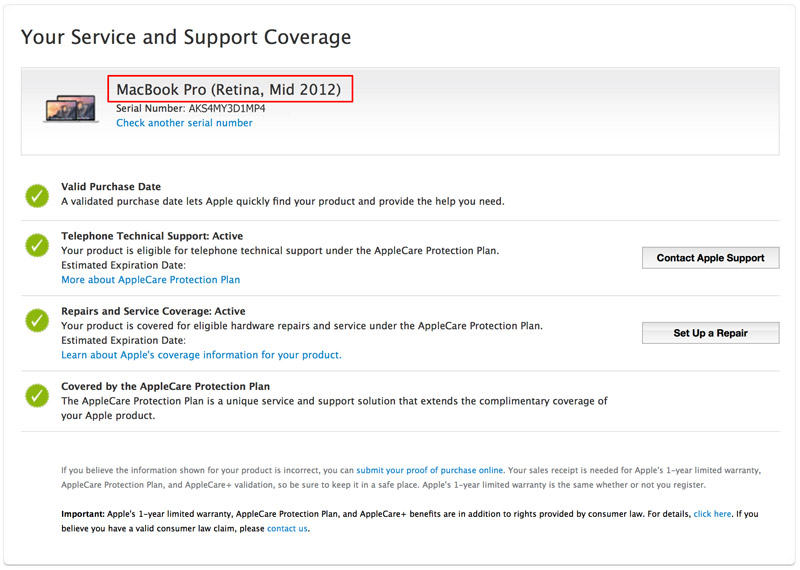Click green checkmark beside Repairs and Service Coverage

click(37, 320)
